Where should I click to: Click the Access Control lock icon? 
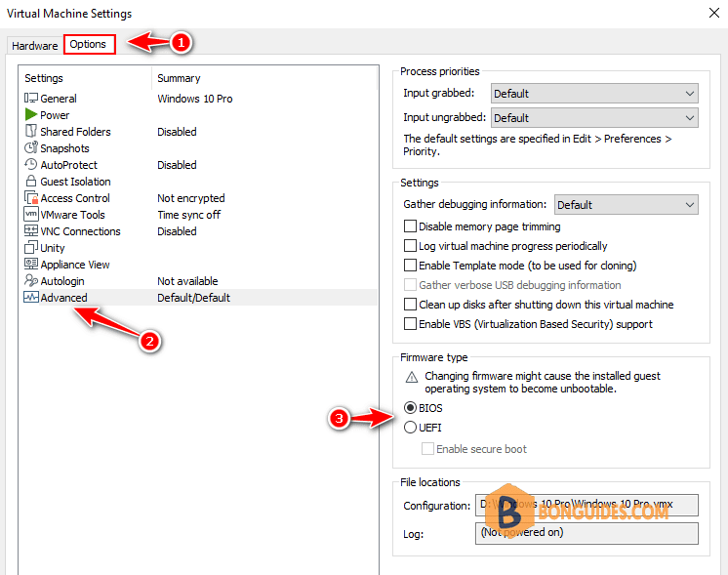point(31,198)
